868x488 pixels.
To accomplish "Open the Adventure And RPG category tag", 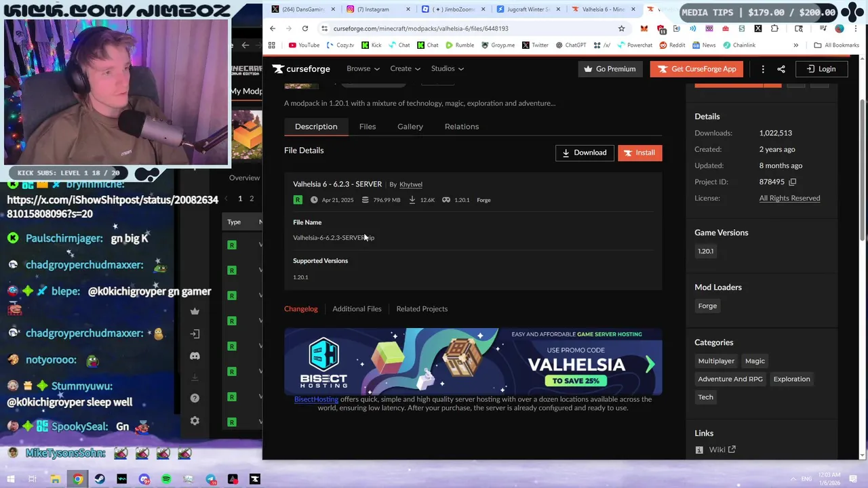I will tap(730, 379).
